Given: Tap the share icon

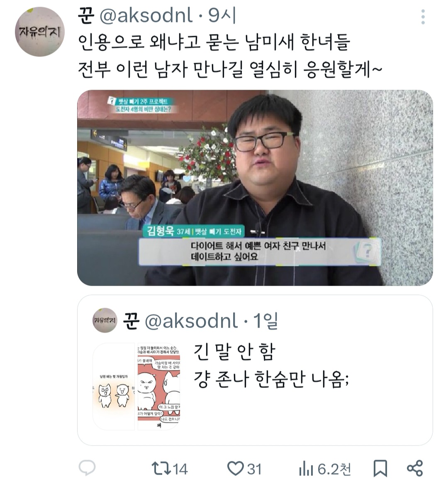Looking at the screenshot, I should pyautogui.click(x=415, y=468).
